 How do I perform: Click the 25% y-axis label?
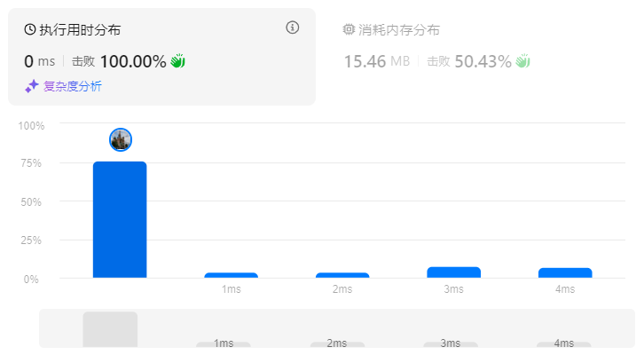click(x=31, y=241)
